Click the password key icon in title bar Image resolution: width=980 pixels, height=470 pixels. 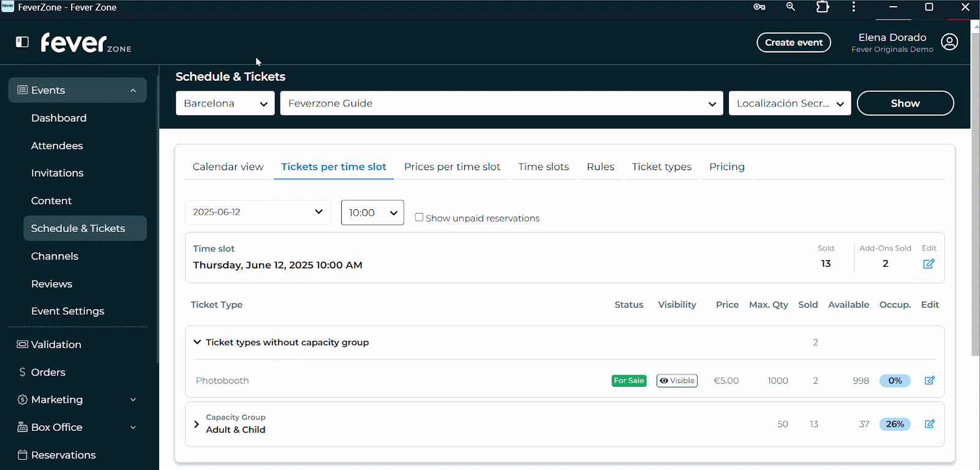click(759, 7)
